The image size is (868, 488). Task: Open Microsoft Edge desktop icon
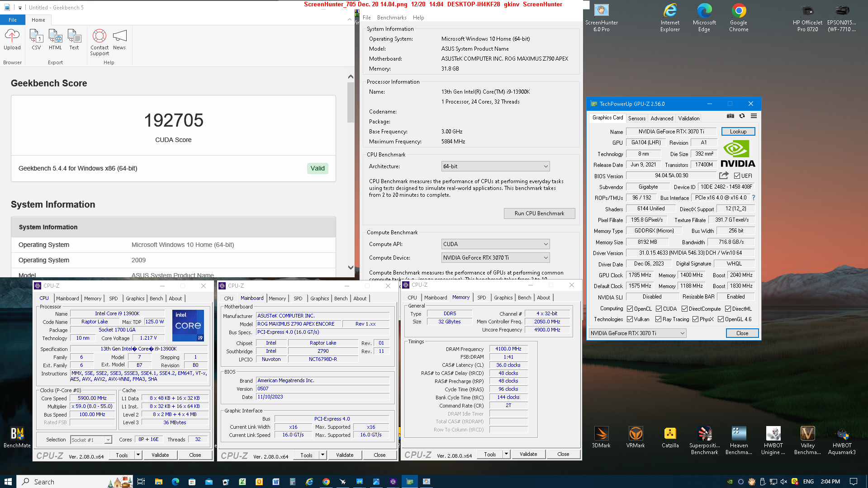[x=704, y=18]
